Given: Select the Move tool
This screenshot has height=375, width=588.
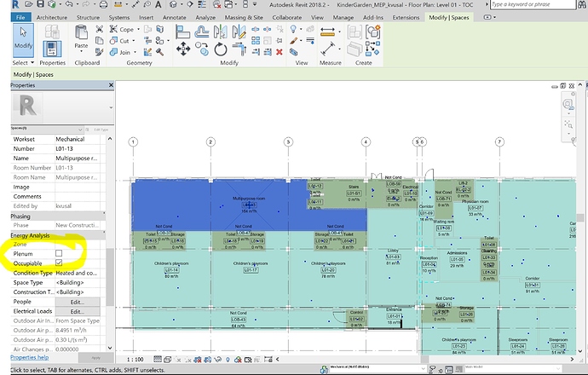Looking at the screenshot, I should pos(183,49).
